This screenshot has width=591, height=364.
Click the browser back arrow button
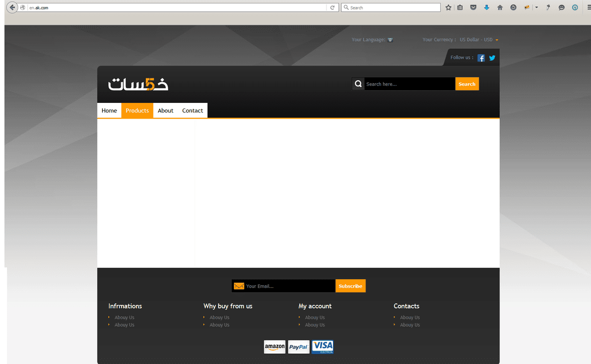point(12,7)
